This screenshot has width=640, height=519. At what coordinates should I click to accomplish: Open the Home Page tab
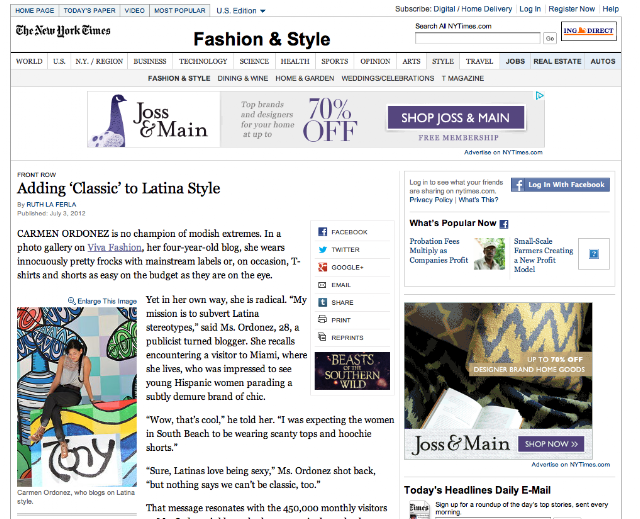pos(35,11)
